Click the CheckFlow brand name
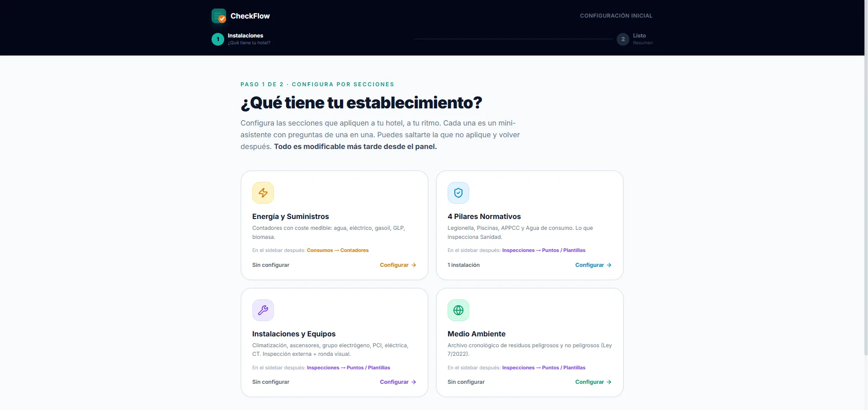The width and height of the screenshot is (868, 410). 250,16
